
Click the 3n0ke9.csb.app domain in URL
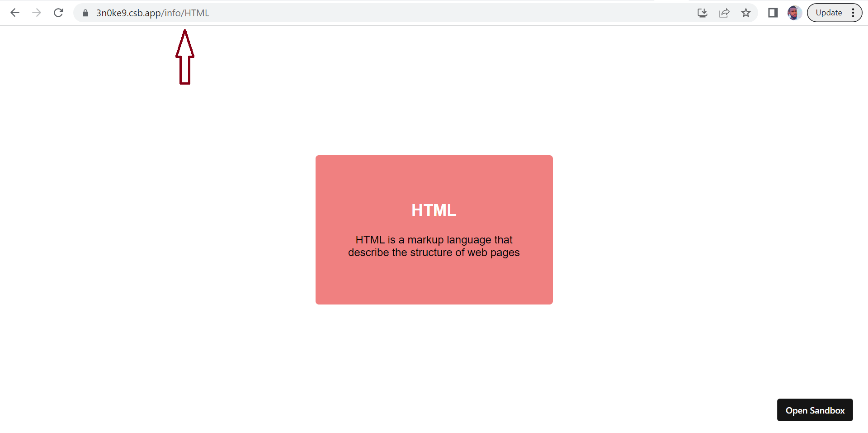[x=128, y=13]
